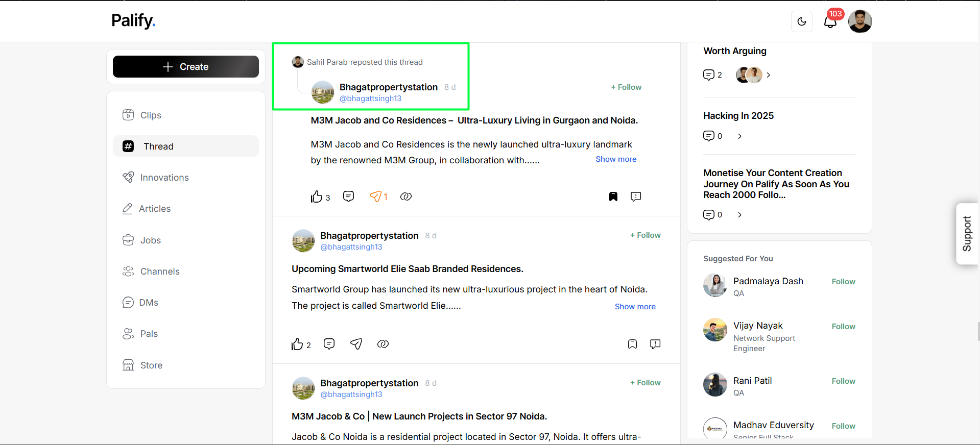Open Vijay Nayak profile picture
This screenshot has height=445, width=980.
pyautogui.click(x=715, y=330)
